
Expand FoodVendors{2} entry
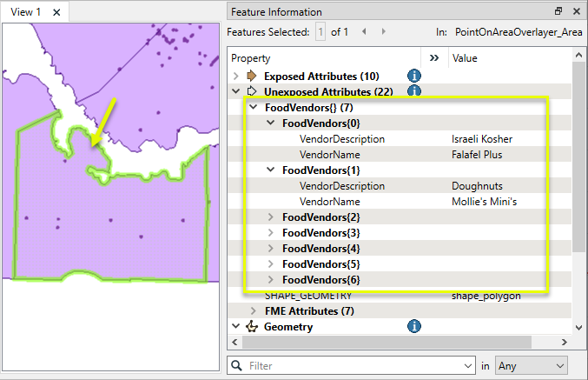pos(270,217)
